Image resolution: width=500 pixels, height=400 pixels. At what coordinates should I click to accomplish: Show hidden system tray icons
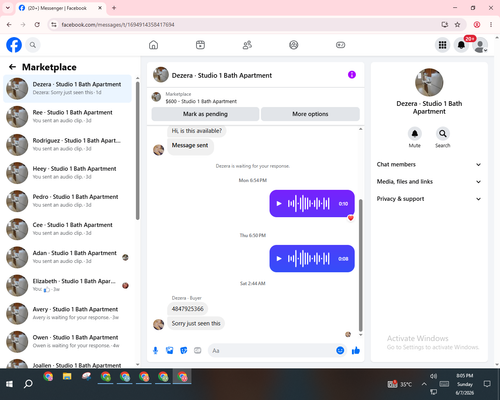click(424, 384)
